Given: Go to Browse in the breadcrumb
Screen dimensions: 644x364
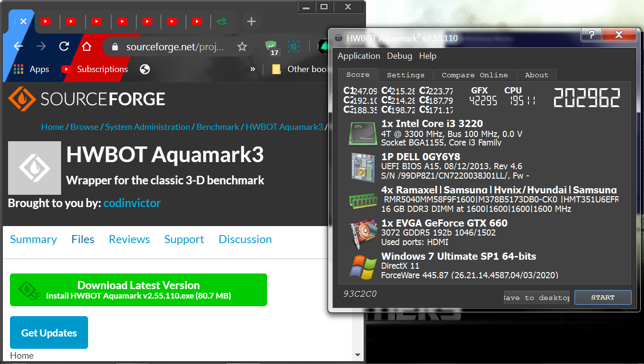Looking at the screenshot, I should click(x=84, y=127).
